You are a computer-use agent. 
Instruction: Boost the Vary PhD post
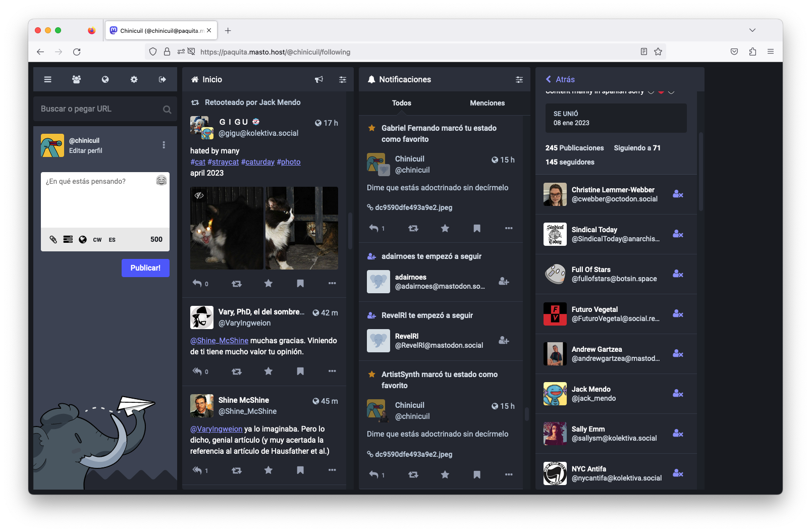pyautogui.click(x=237, y=371)
